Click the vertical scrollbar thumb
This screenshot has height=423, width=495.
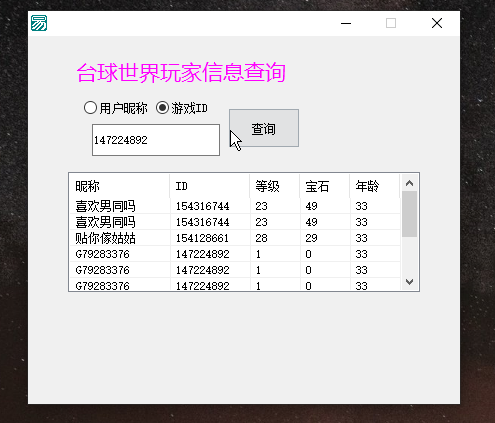[x=410, y=214]
